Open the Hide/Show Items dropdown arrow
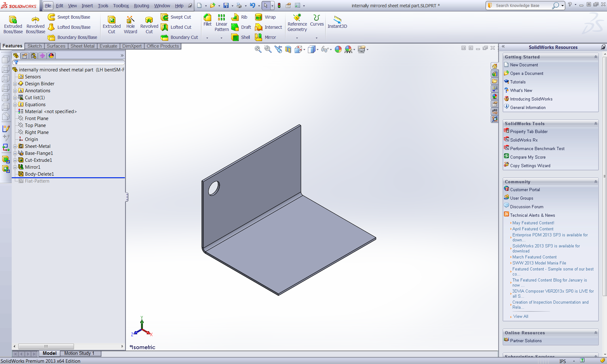The image size is (607, 364). pos(331,50)
